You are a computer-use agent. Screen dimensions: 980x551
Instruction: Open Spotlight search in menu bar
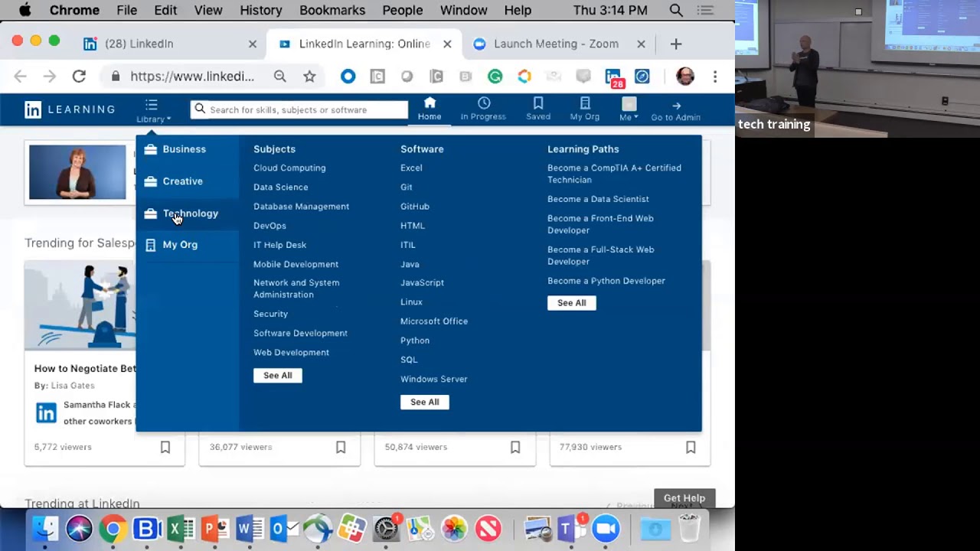tap(676, 10)
